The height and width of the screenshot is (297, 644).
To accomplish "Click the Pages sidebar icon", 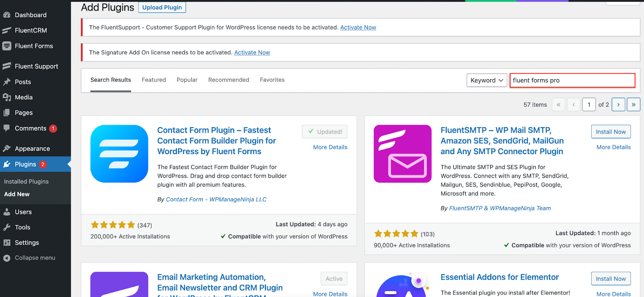I will click(x=6, y=113).
